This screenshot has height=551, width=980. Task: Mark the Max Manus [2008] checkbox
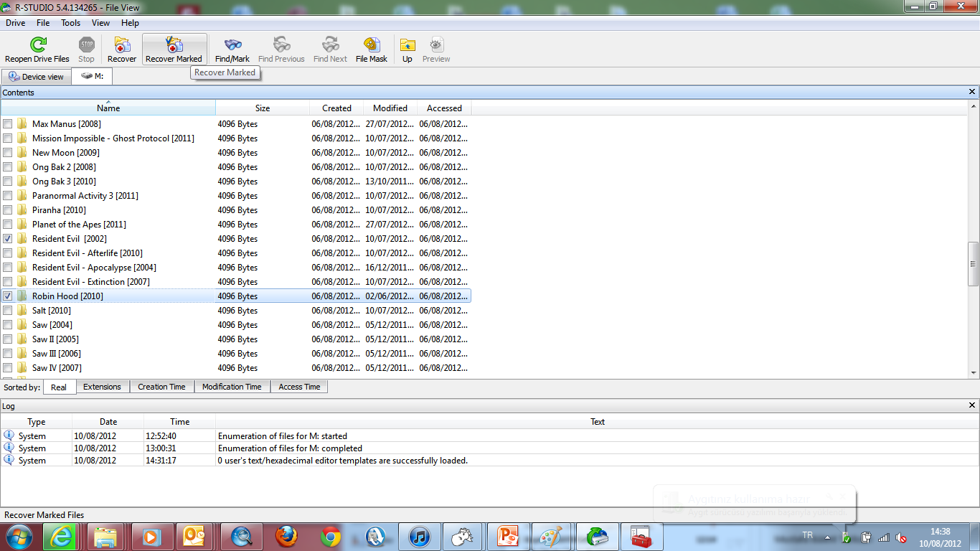[8, 123]
